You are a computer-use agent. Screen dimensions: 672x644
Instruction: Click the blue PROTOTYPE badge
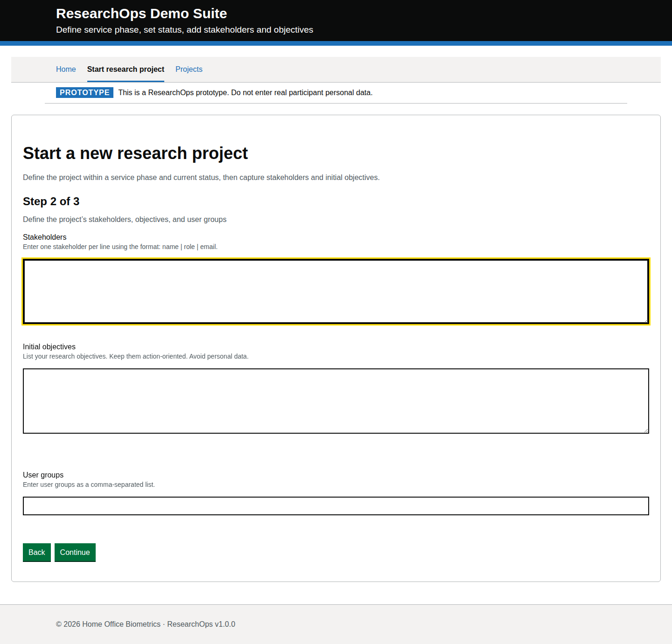84,92
